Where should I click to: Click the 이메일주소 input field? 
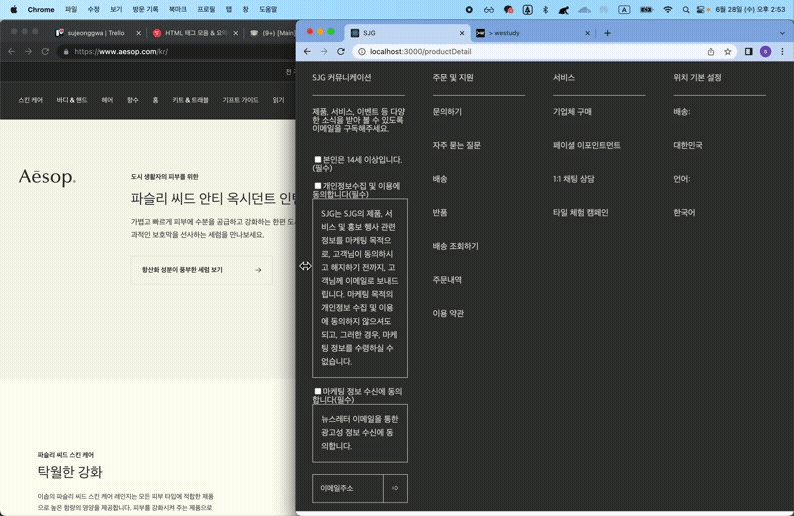348,488
